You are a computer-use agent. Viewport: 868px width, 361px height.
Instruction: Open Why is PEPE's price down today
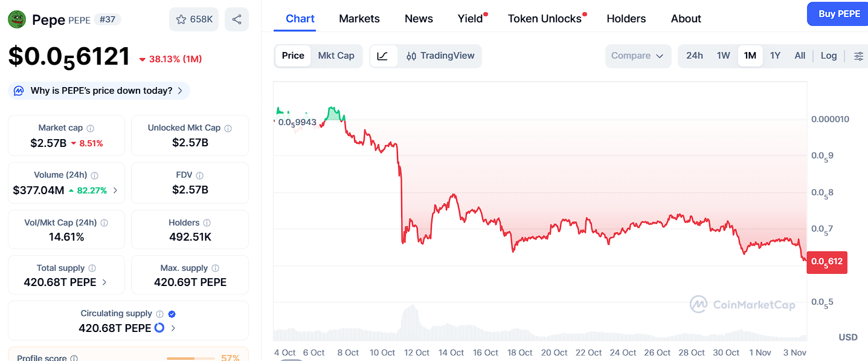click(100, 91)
